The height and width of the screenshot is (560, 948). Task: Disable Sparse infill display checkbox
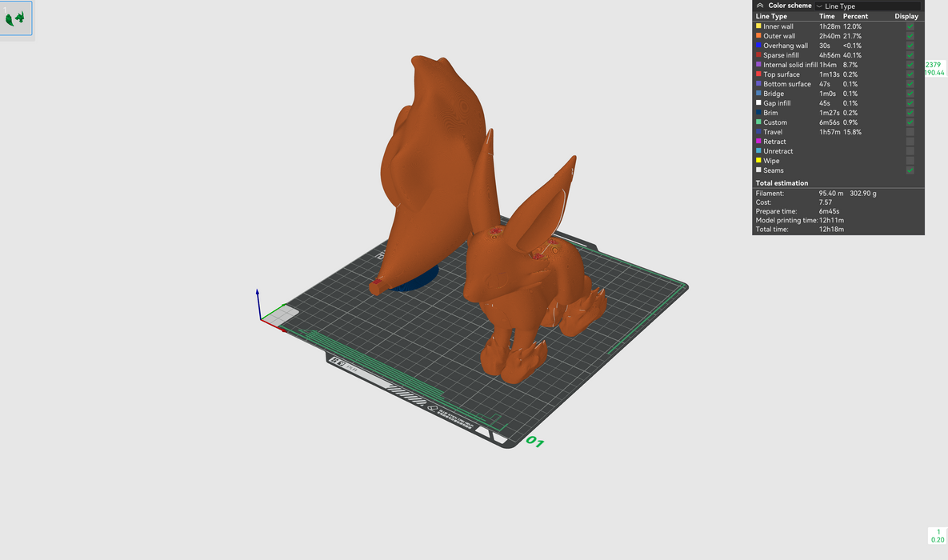click(910, 55)
